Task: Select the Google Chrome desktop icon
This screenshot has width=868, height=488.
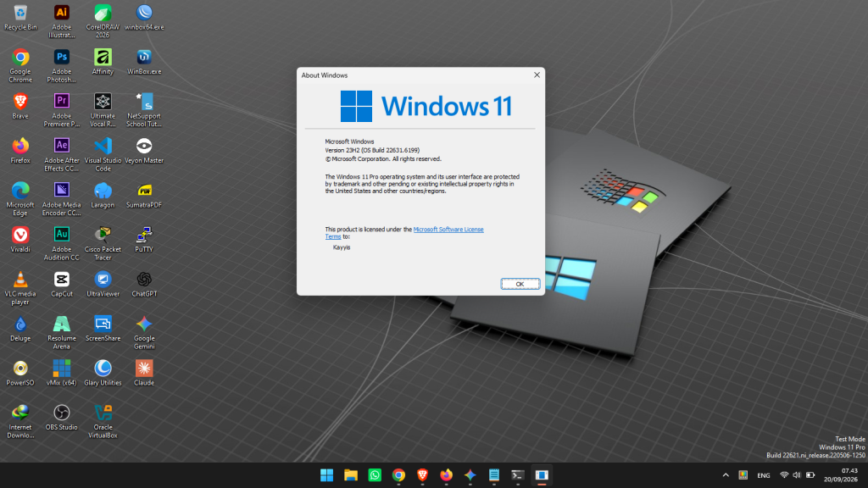Action: click(x=20, y=65)
